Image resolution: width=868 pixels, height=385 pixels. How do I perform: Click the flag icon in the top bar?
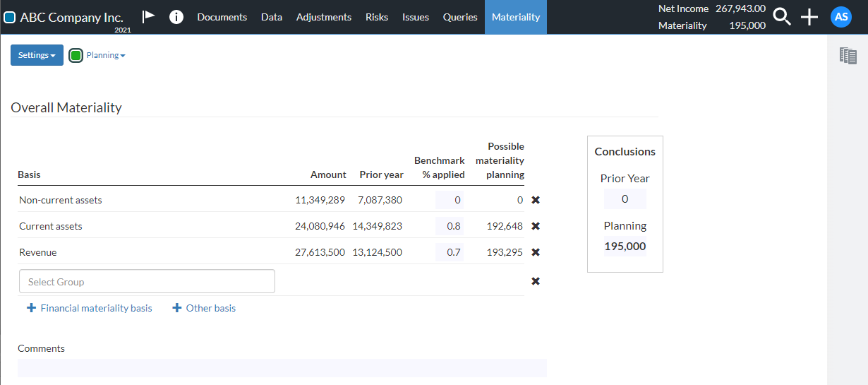coord(148,17)
